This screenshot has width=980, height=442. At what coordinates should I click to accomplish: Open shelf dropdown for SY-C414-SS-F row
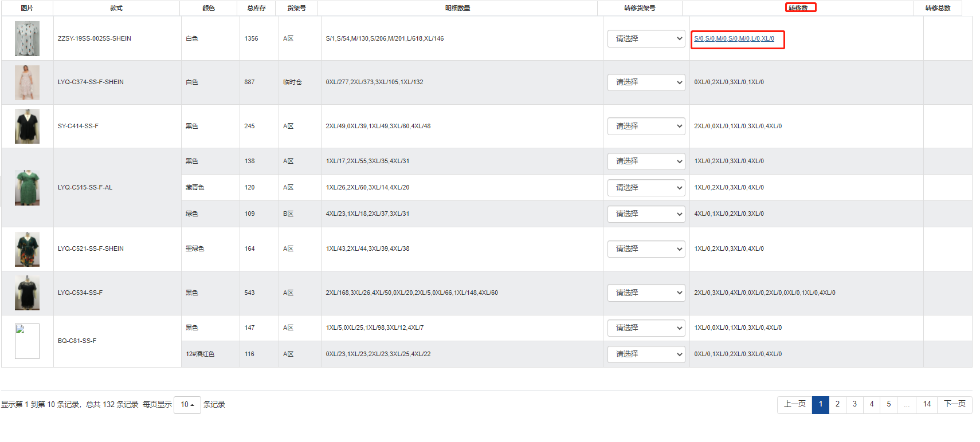coord(646,127)
